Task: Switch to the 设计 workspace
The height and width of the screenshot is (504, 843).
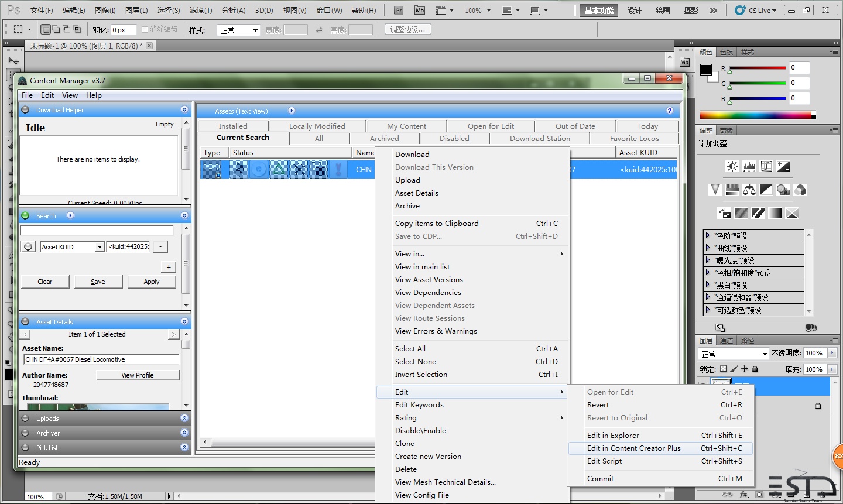Action: pos(635,11)
